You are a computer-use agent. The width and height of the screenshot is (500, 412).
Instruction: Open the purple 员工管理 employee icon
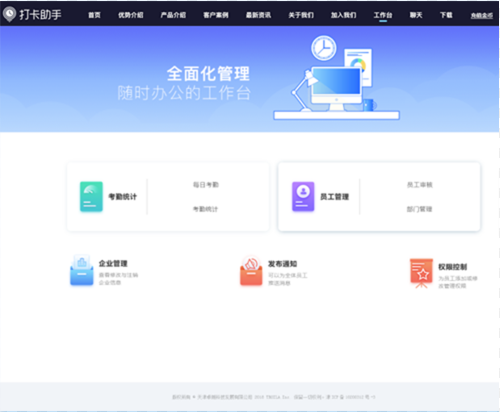(x=303, y=197)
